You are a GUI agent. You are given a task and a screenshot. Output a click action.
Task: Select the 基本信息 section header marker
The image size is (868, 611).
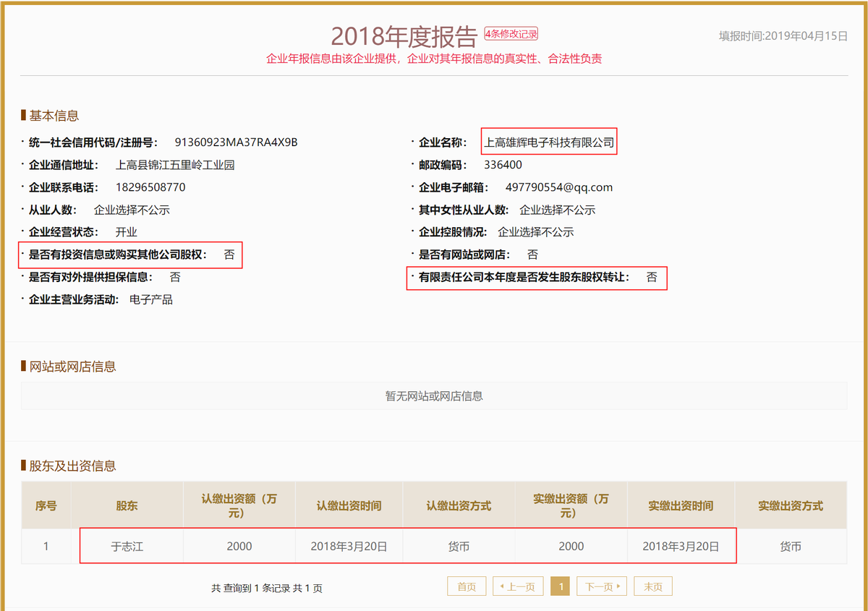[x=24, y=114]
